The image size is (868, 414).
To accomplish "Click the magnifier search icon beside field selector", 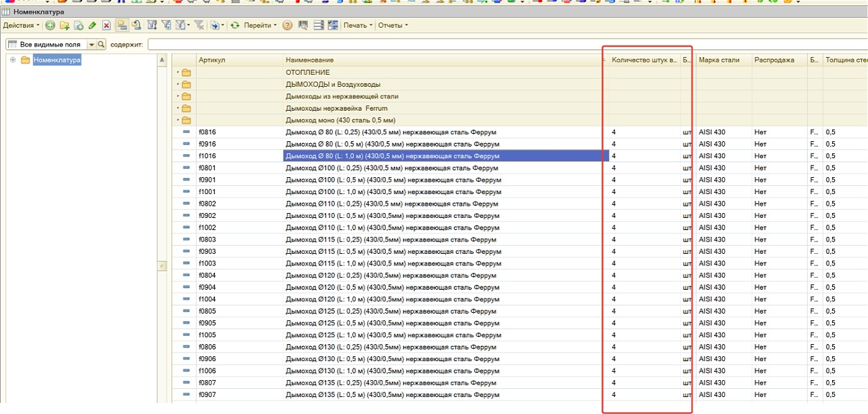I will [102, 45].
